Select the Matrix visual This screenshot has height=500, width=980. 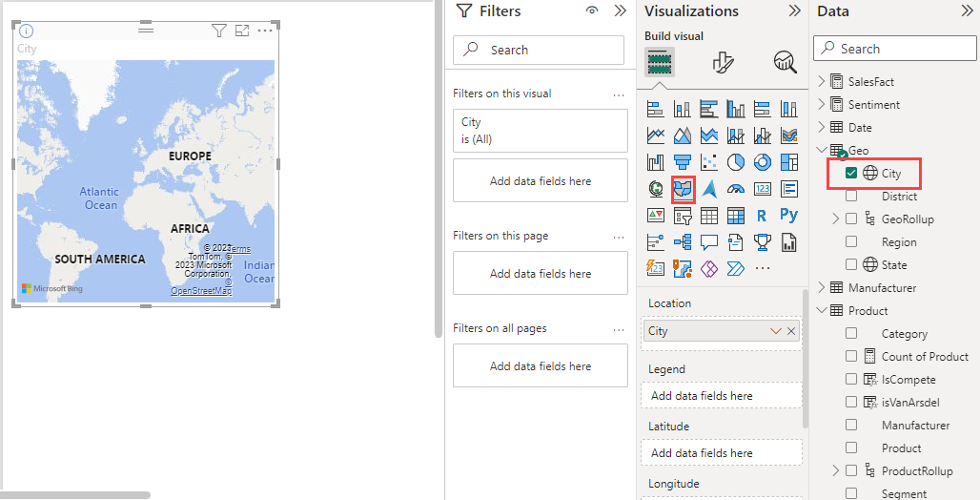point(736,216)
